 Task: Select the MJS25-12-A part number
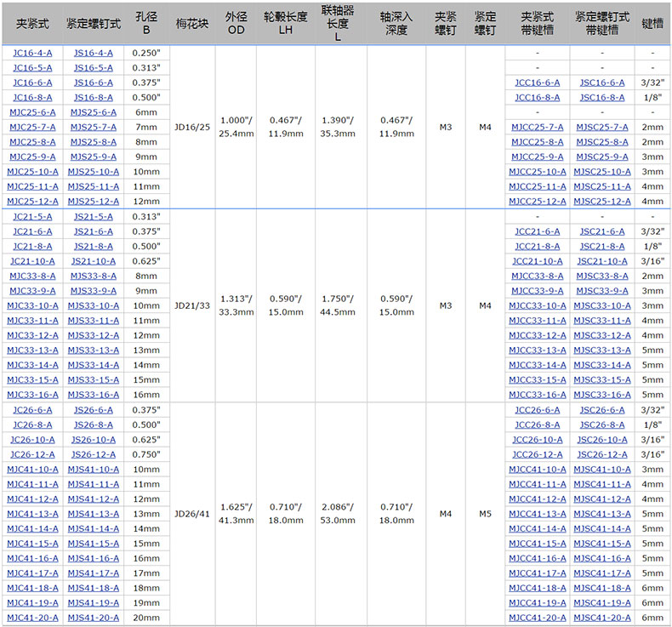click(93, 201)
